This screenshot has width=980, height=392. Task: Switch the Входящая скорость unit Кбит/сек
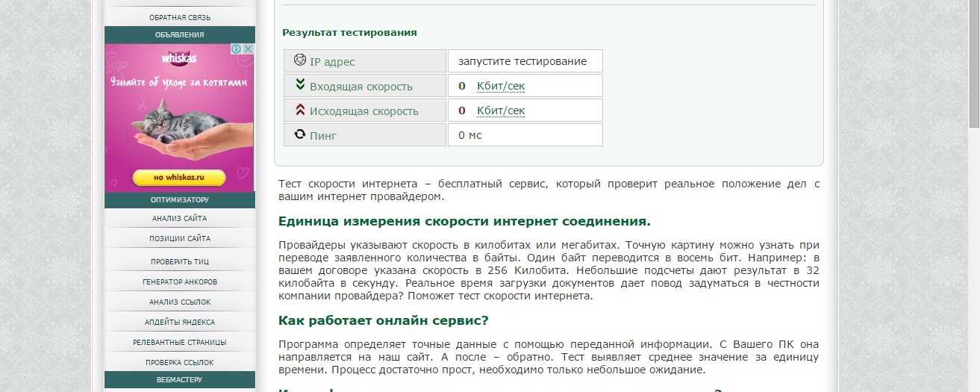(501, 86)
